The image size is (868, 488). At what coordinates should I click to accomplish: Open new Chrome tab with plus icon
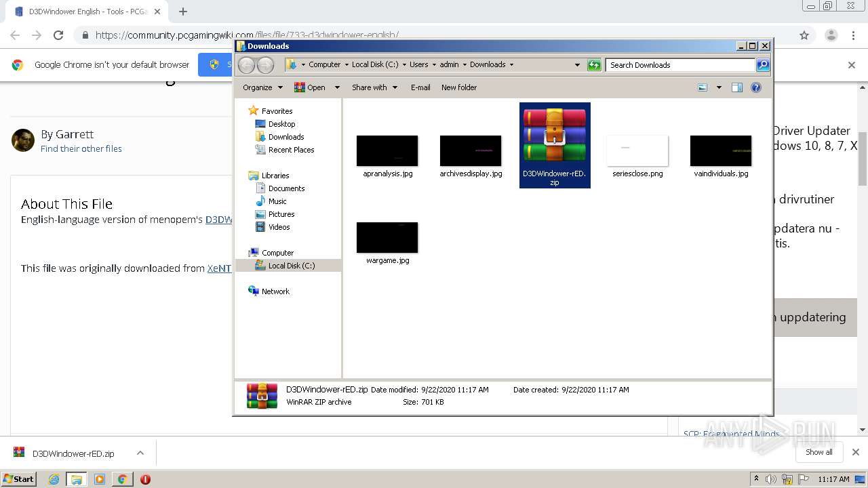pos(183,12)
